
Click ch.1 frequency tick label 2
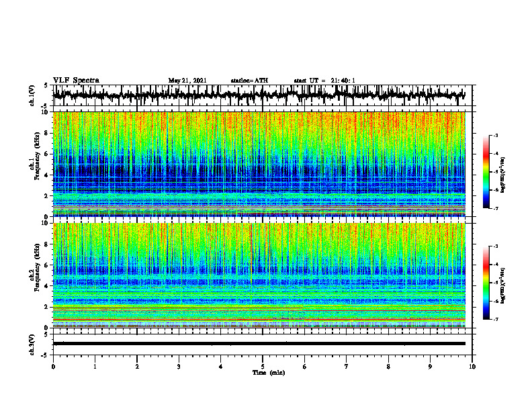click(x=46, y=195)
